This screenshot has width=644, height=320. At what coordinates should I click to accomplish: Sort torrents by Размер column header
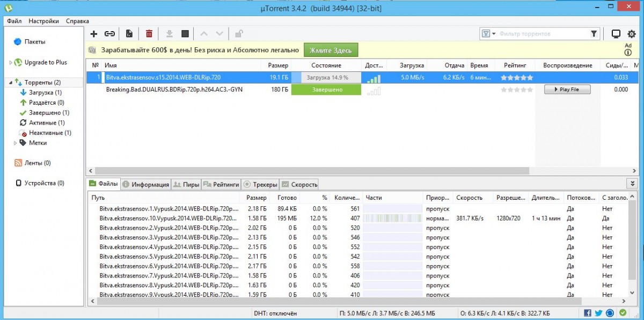[276, 66]
